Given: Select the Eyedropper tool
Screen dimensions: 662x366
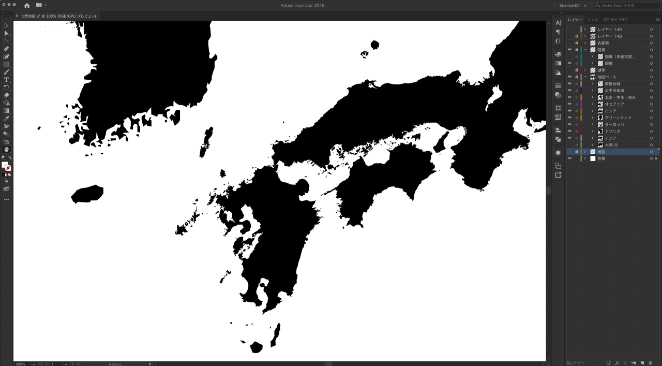Looking at the screenshot, I should pyautogui.click(x=6, y=119).
